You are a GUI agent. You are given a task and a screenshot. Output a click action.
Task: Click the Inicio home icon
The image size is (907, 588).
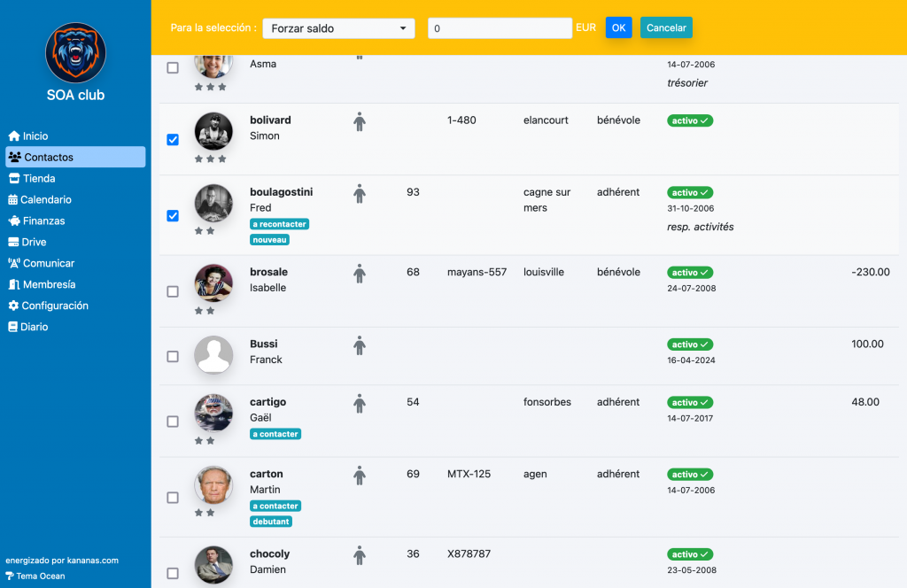[x=13, y=136]
